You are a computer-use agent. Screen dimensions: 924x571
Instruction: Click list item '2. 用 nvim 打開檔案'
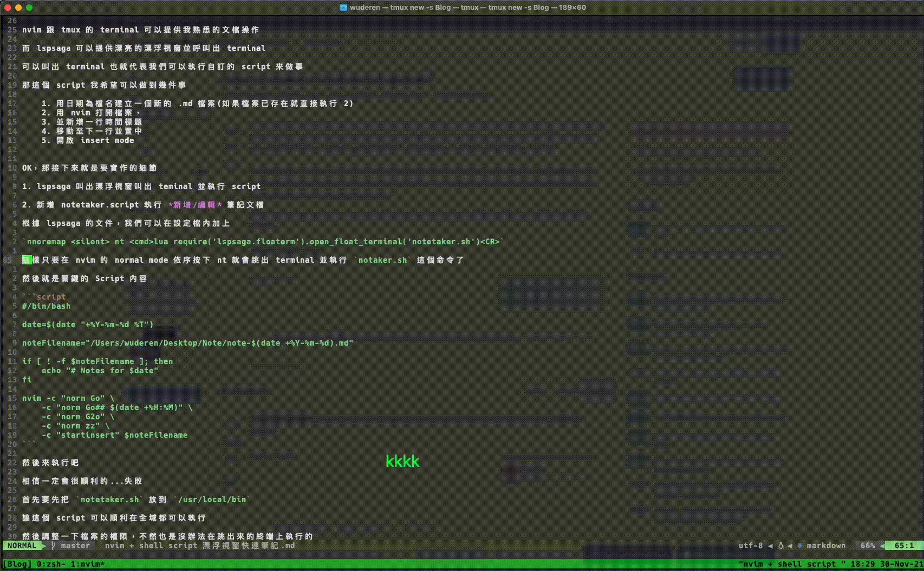(90, 113)
